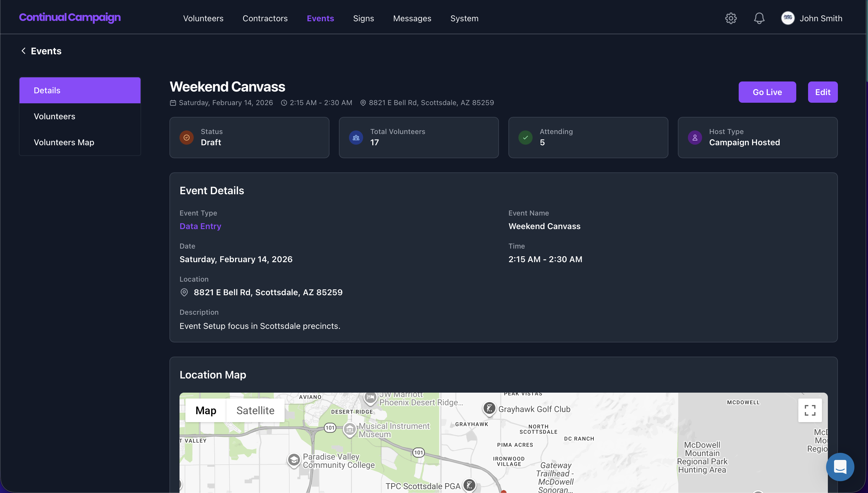The image size is (868, 493).
Task: Select the Map view toggle
Action: pyautogui.click(x=205, y=410)
